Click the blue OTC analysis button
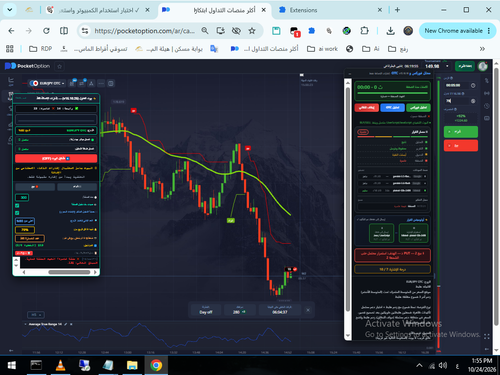The height and width of the screenshot is (375, 500). click(392, 108)
